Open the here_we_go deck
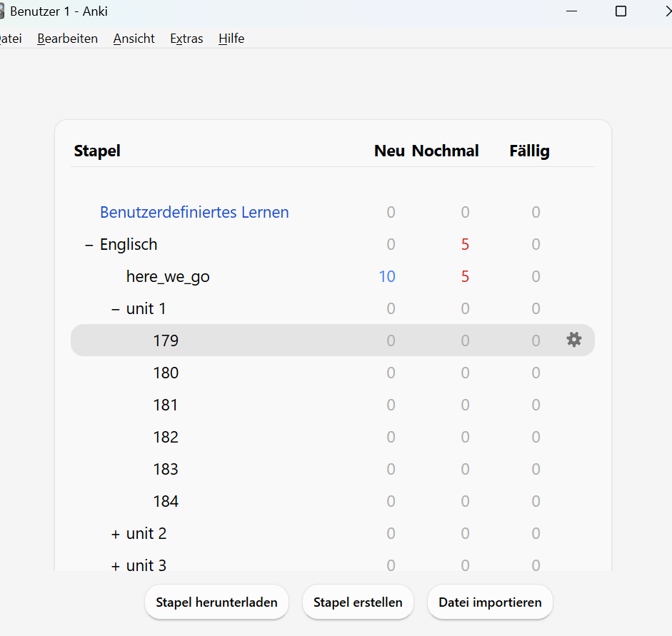 (x=168, y=277)
